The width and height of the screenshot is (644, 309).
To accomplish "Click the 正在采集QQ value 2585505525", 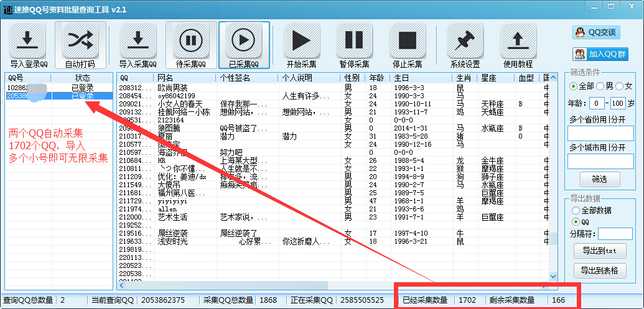I will (x=362, y=300).
